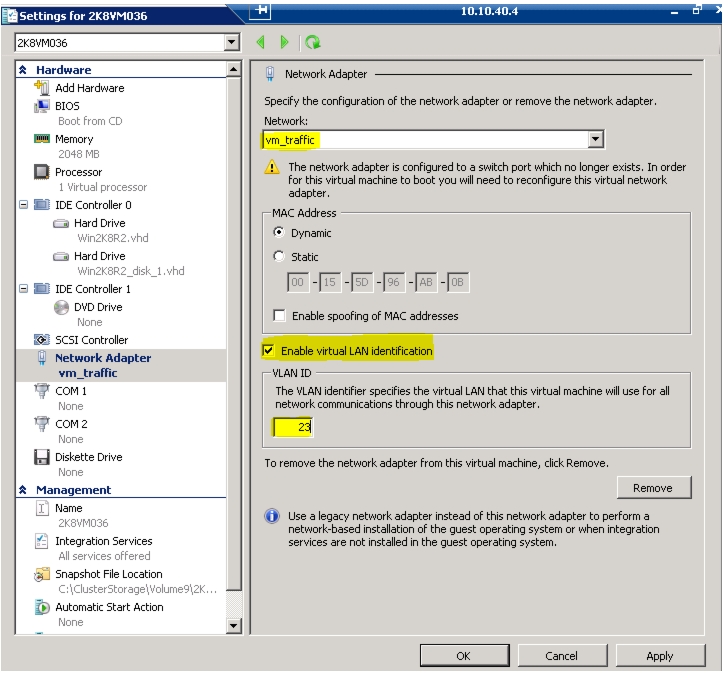
Task: Collapse the Hardware section
Action: click(x=23, y=70)
